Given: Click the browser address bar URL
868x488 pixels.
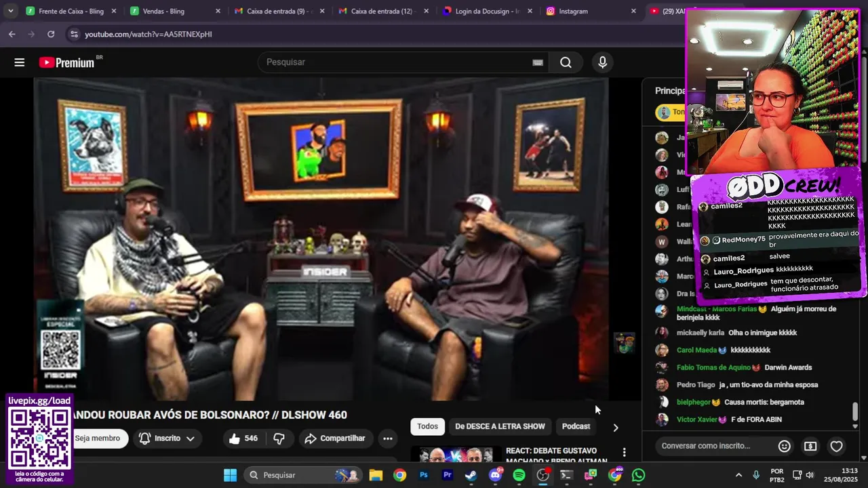Looking at the screenshot, I should [149, 34].
